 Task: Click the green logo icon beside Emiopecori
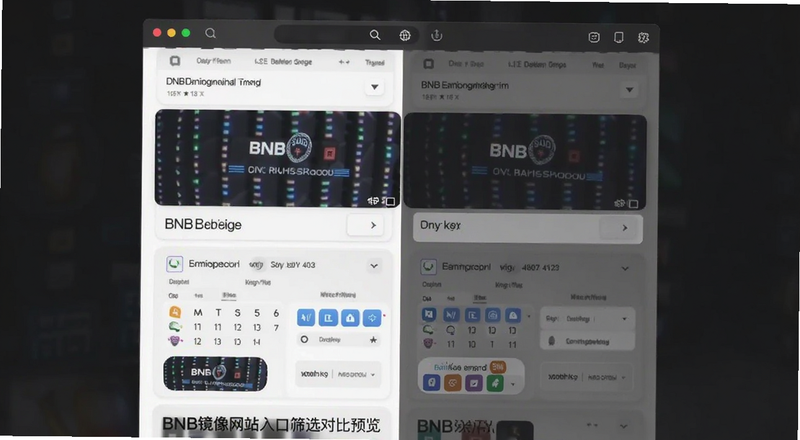point(174,264)
